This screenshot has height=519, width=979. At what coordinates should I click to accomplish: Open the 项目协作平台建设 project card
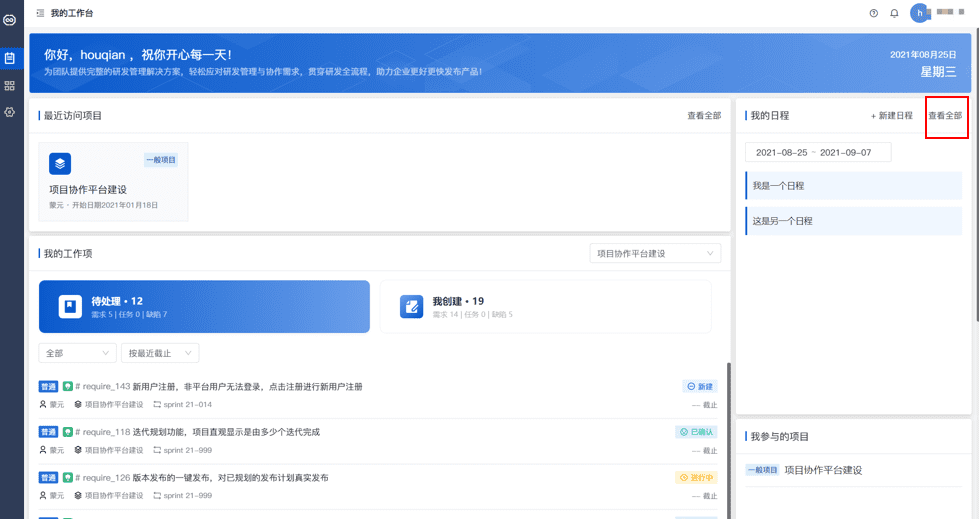coord(113,182)
